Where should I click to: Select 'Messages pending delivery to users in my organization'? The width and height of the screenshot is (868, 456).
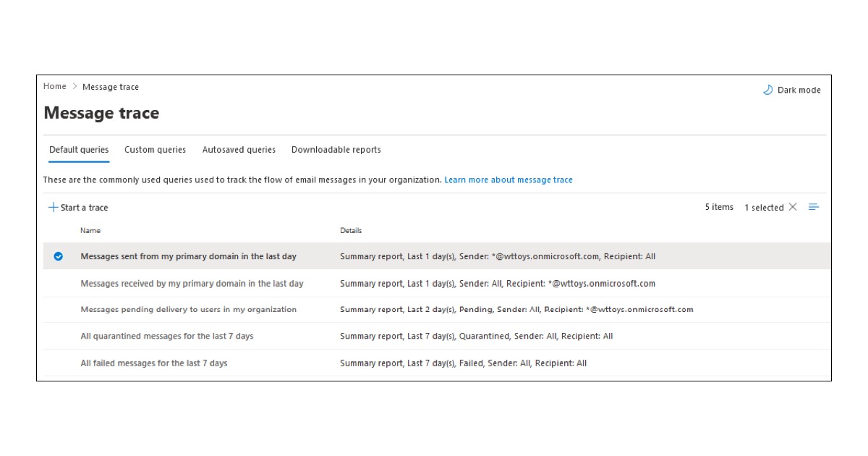tap(189, 309)
